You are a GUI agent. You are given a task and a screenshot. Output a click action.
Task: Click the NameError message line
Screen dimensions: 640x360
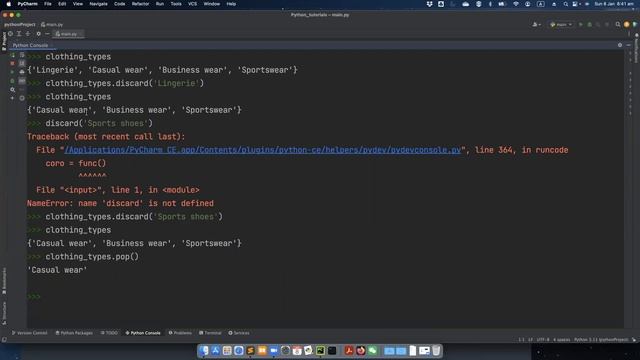(x=120, y=203)
